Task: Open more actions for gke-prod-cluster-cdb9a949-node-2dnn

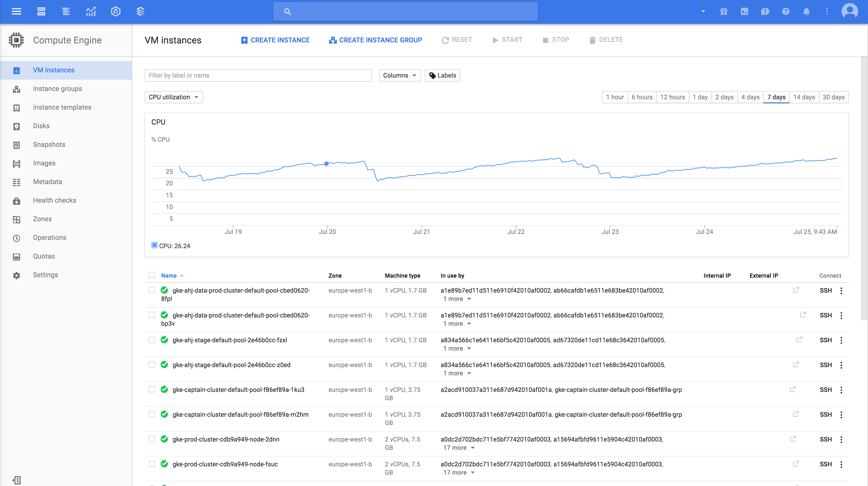Action: (x=841, y=439)
